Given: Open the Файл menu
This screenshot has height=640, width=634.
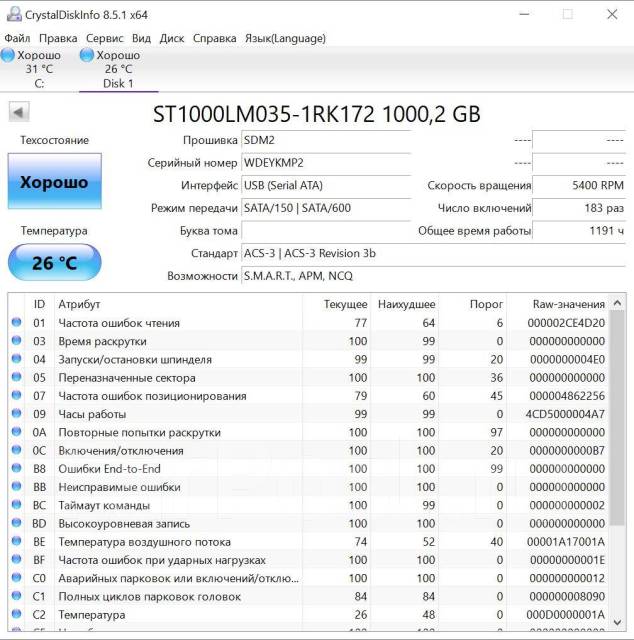Looking at the screenshot, I should pyautogui.click(x=17, y=37).
